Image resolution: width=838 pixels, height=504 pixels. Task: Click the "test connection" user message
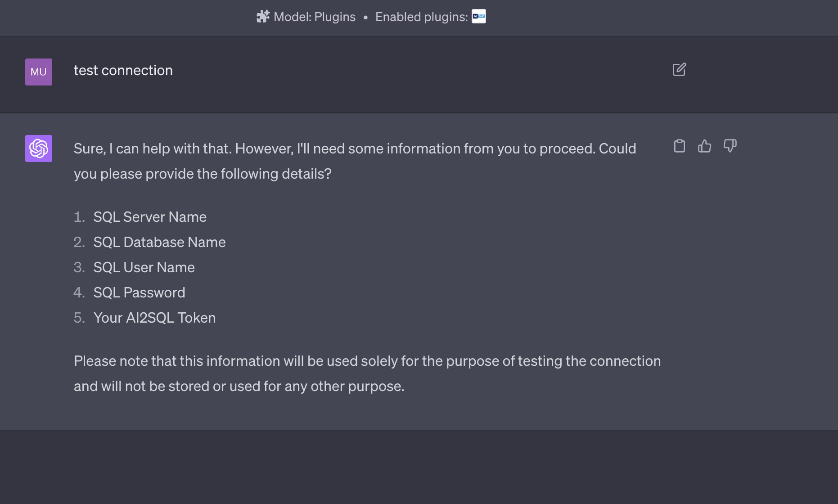(123, 71)
